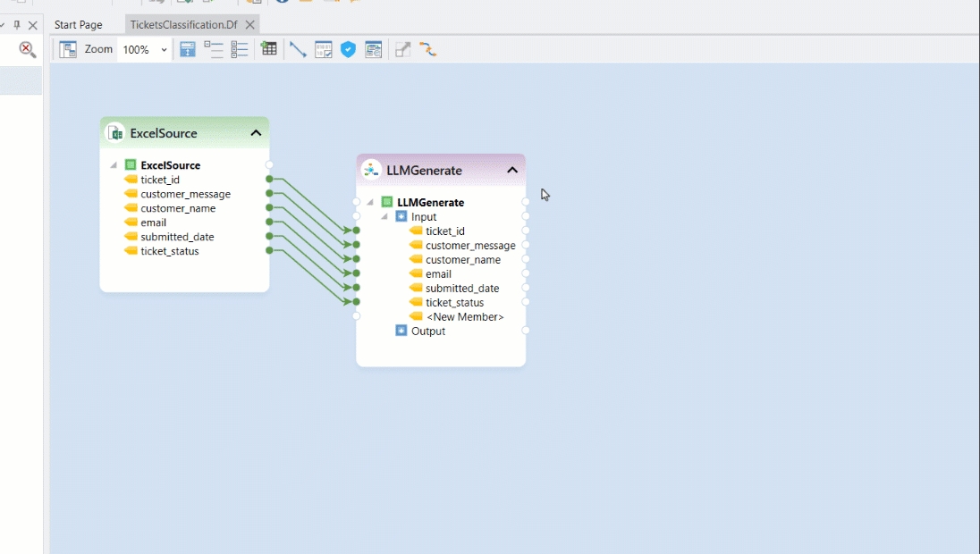Viewport: 980px width, 554px height.
Task: Click the toolbar icon left of Zoom label
Action: (x=68, y=50)
